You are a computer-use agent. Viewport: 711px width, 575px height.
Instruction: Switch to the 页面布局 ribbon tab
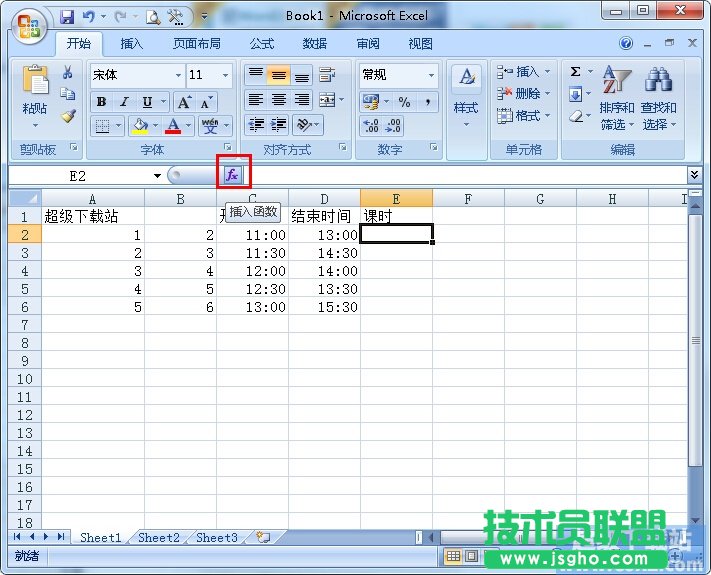coord(197,44)
